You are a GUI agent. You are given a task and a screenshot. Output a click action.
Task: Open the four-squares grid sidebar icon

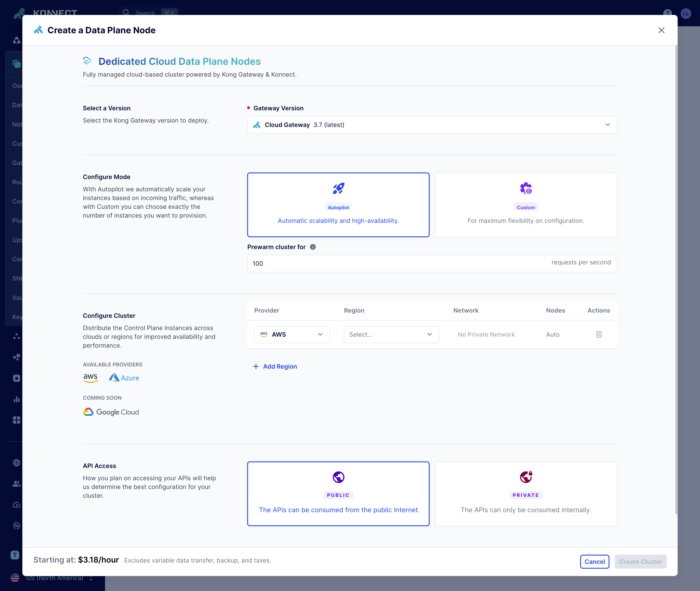(x=17, y=420)
